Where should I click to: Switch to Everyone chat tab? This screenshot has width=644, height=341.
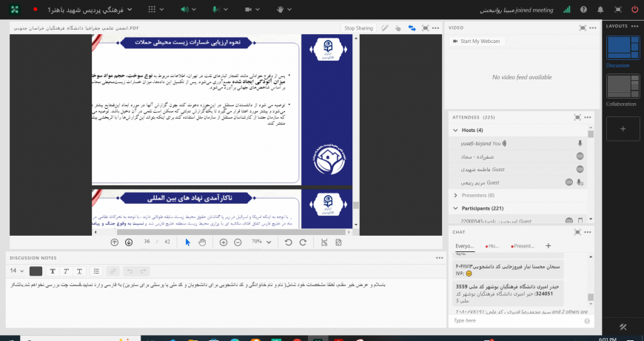(x=465, y=246)
